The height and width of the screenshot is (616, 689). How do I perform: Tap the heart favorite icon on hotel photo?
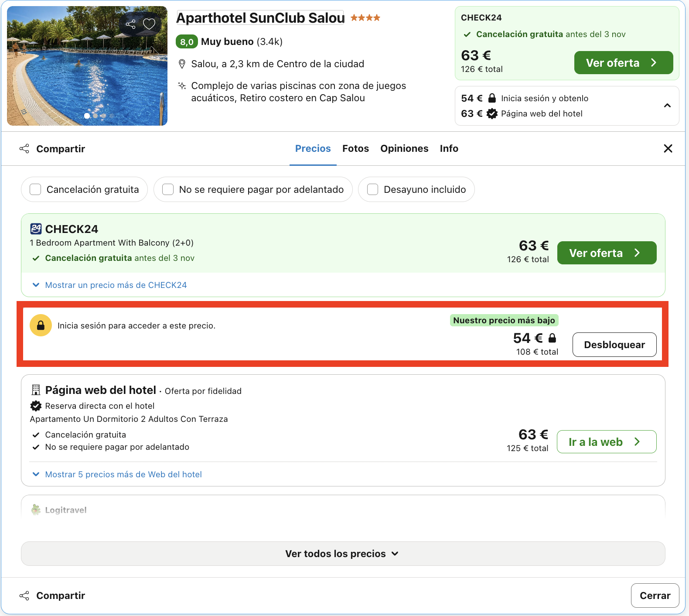(149, 24)
